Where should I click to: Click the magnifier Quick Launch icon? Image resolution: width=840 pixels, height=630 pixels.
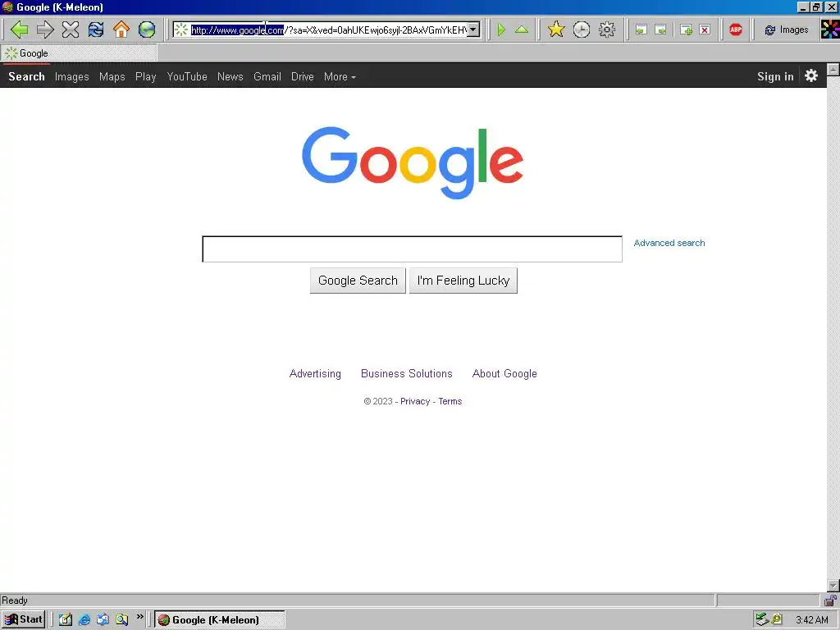122,620
